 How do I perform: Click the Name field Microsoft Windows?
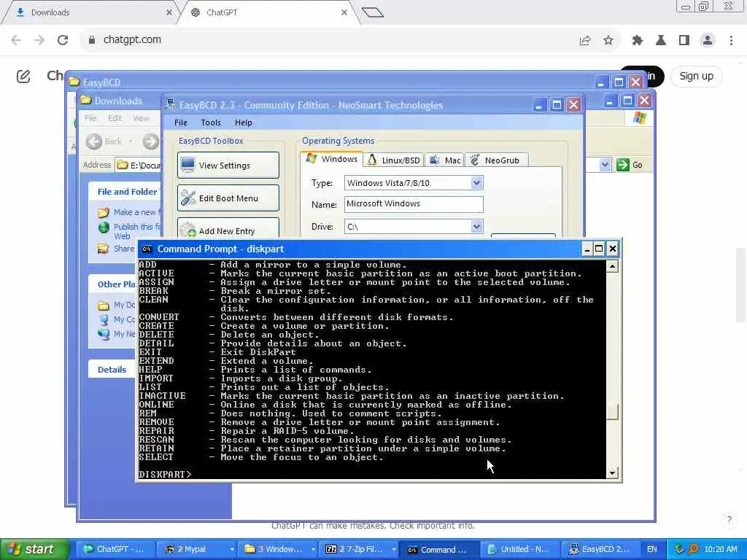tap(414, 204)
